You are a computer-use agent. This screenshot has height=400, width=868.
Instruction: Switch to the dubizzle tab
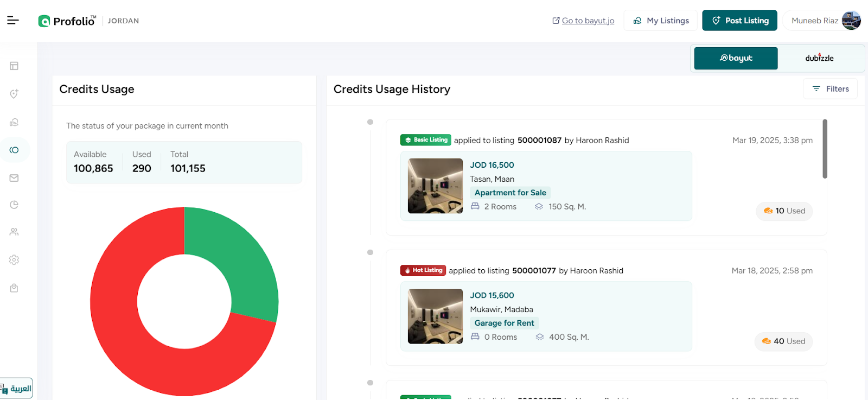(820, 58)
